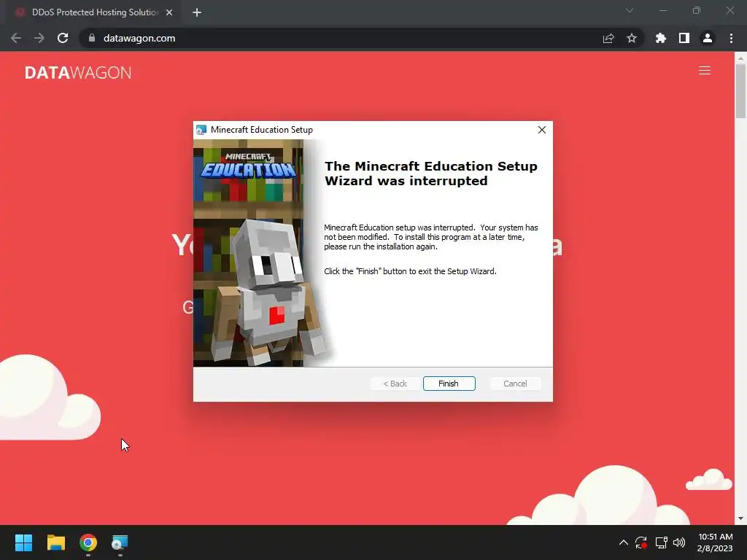Click the page vertical scrollbar thumb

tap(740, 91)
